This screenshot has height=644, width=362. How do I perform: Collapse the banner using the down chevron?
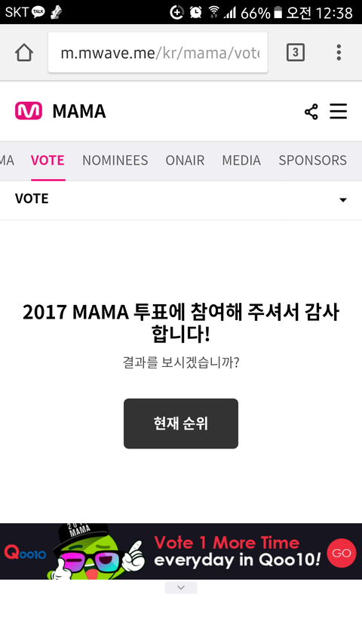[x=181, y=587]
